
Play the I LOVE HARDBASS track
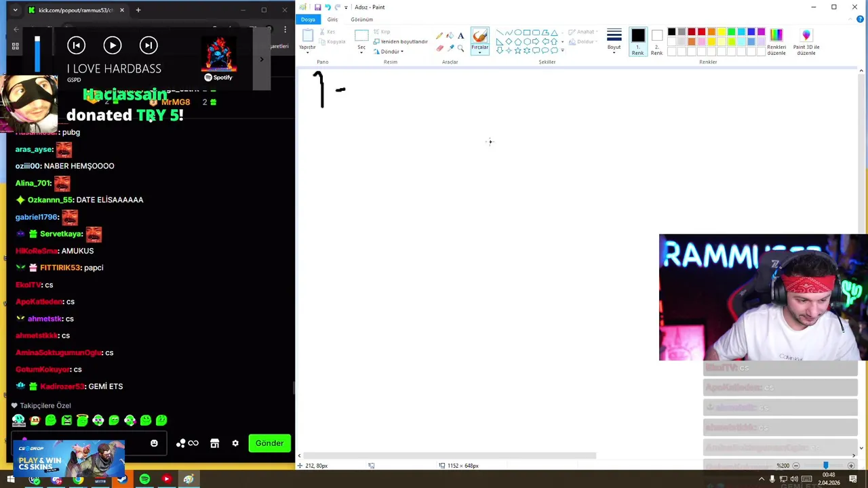(x=113, y=45)
